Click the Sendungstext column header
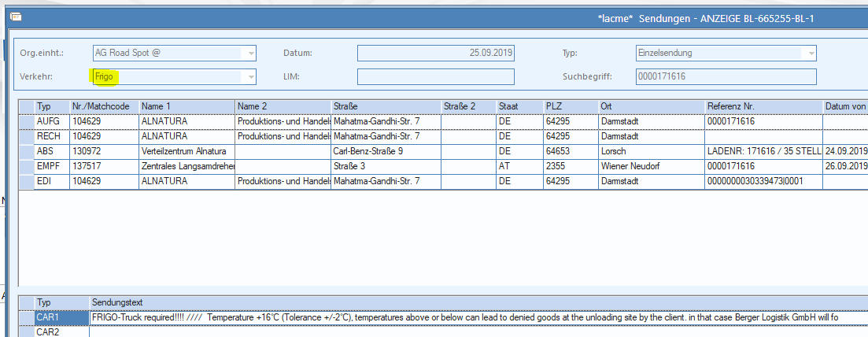This screenshot has width=868, height=337. tap(478, 302)
